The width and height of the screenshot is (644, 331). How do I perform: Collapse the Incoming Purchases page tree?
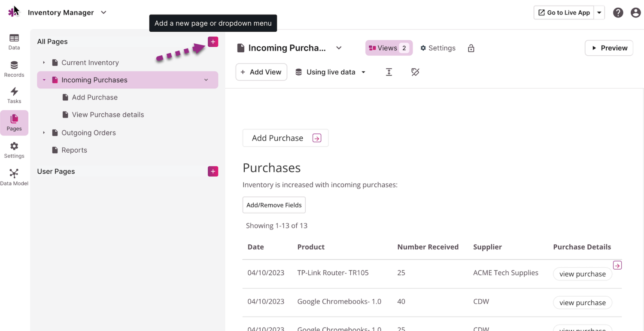(x=44, y=80)
